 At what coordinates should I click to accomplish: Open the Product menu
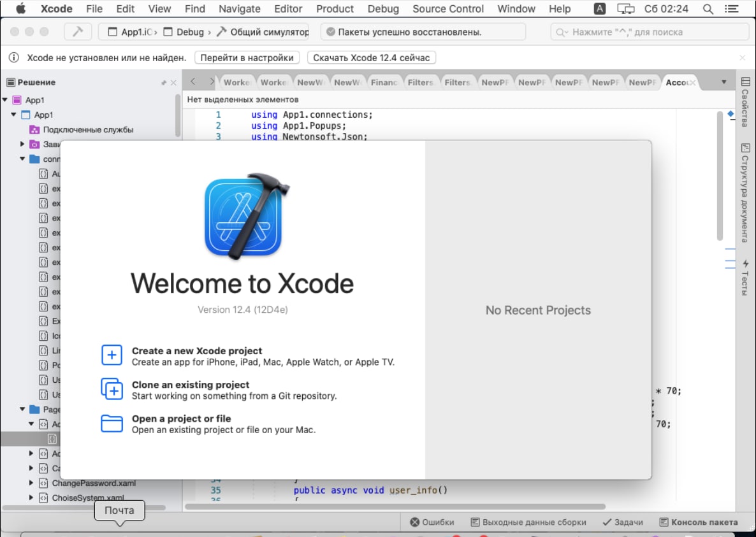coord(335,9)
